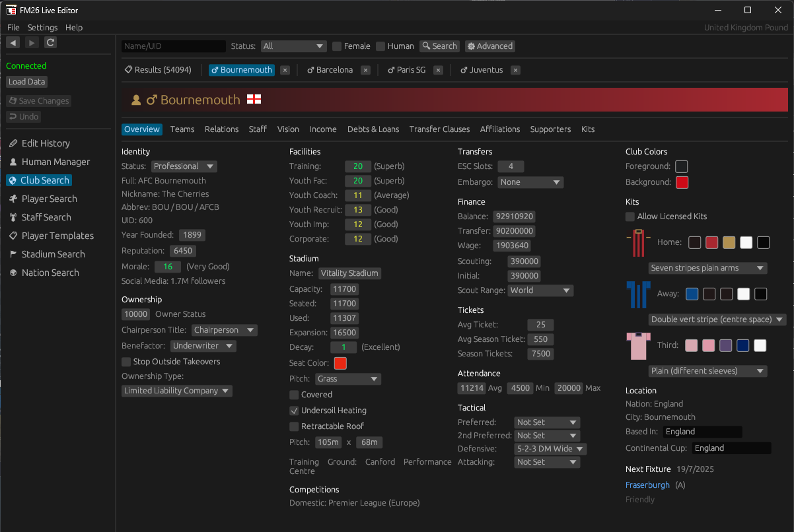Open Edit History in sidebar
The image size is (794, 532).
[39, 143]
